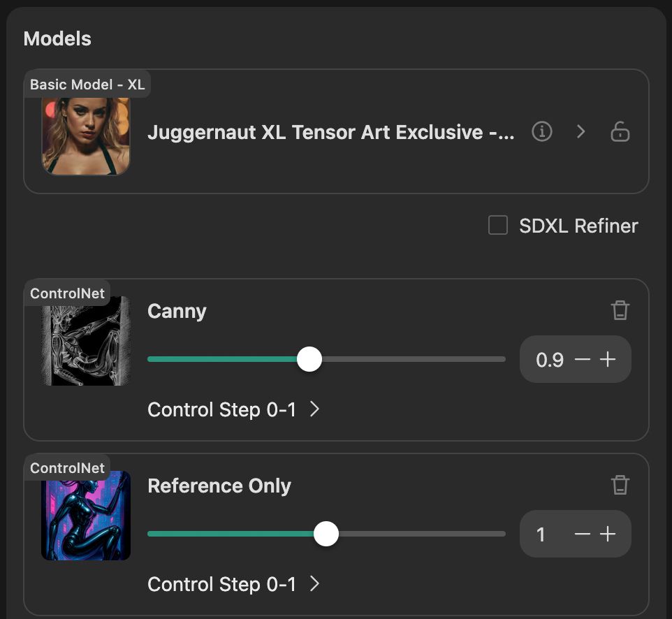Viewport: 672px width, 619px height.
Task: Open model selection chevron for Juggernaut XL
Action: (580, 131)
